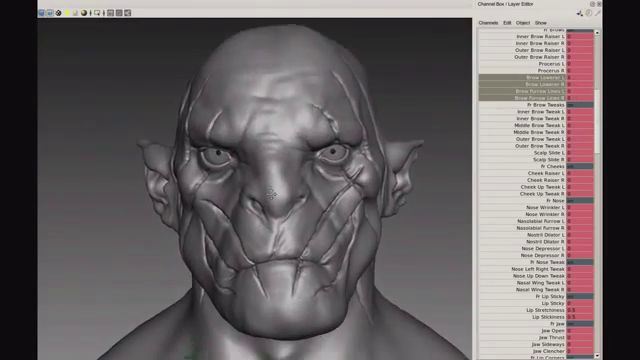Image resolution: width=640 pixels, height=360 pixels.
Task: Click the slanted pencil icon atop Channel Box
Action: pos(598,13)
